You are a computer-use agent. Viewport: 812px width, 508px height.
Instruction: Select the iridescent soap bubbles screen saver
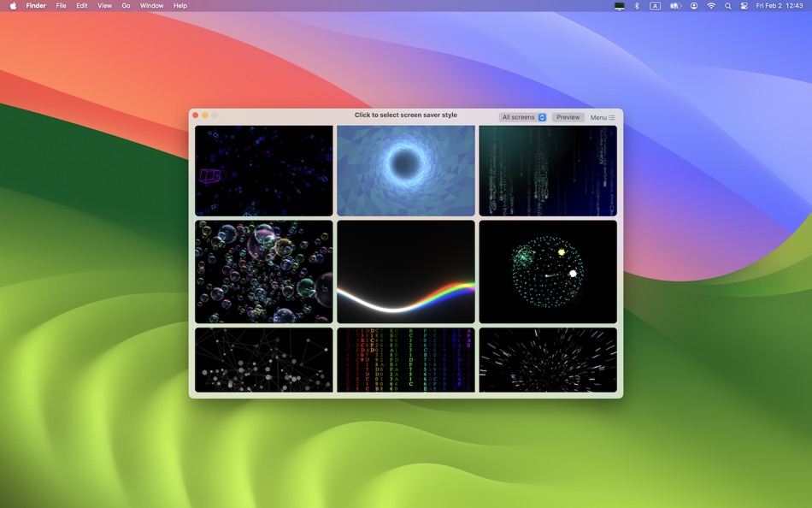point(264,272)
